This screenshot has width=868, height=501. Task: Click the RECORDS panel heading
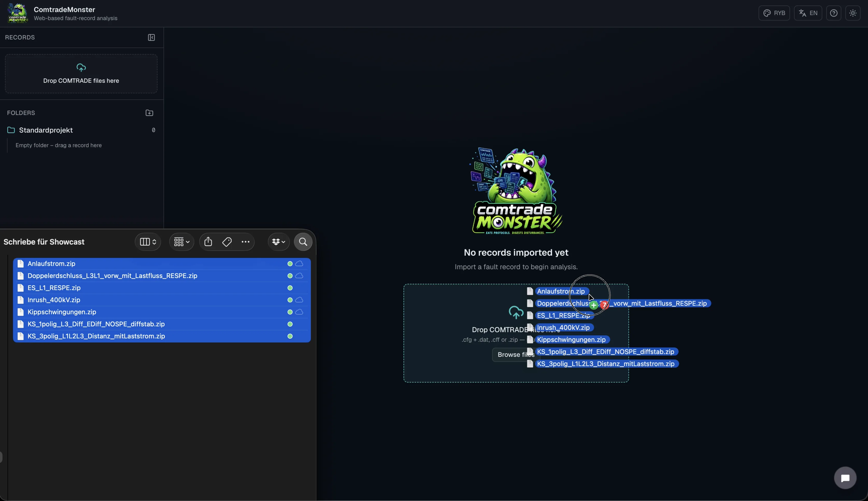click(20, 38)
